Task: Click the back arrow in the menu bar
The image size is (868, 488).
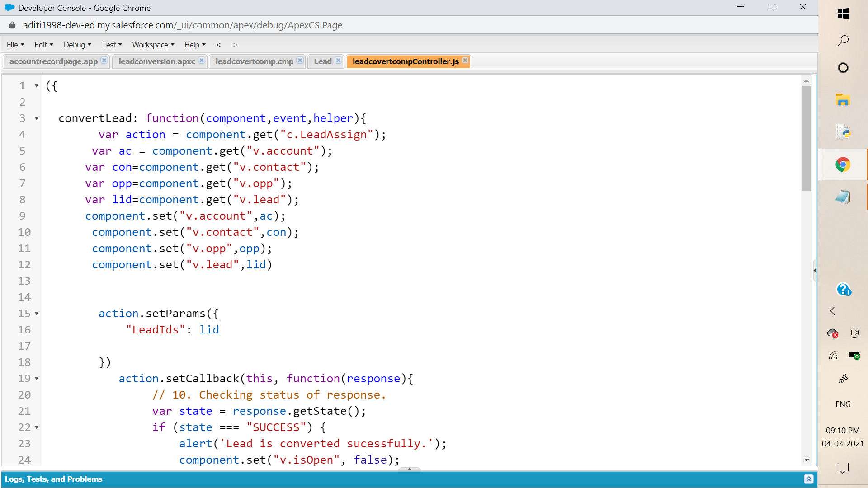Action: pos(218,45)
